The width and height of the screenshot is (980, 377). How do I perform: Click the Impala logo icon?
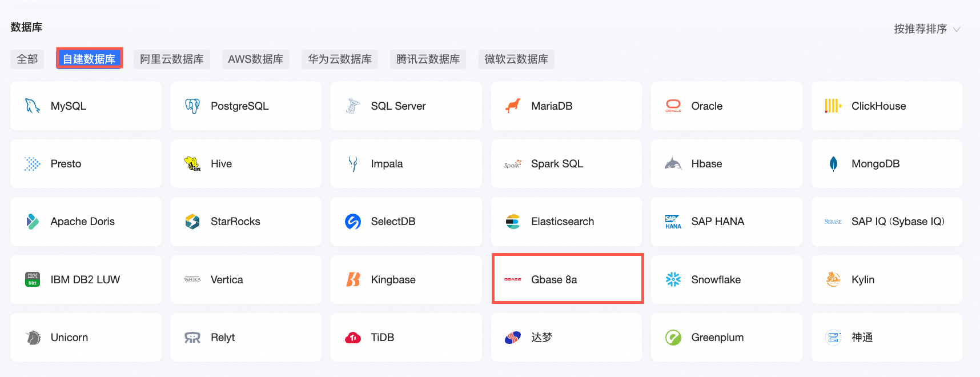click(x=353, y=164)
